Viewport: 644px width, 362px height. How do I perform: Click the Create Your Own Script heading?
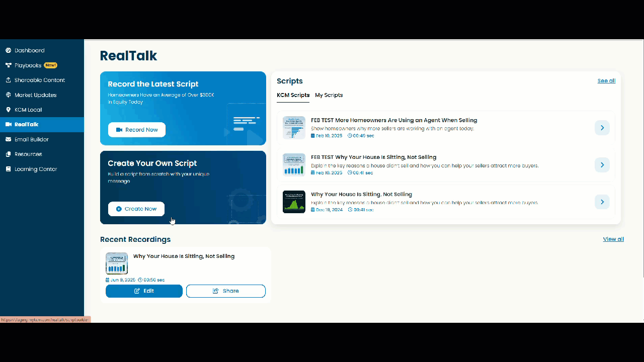[152, 163]
